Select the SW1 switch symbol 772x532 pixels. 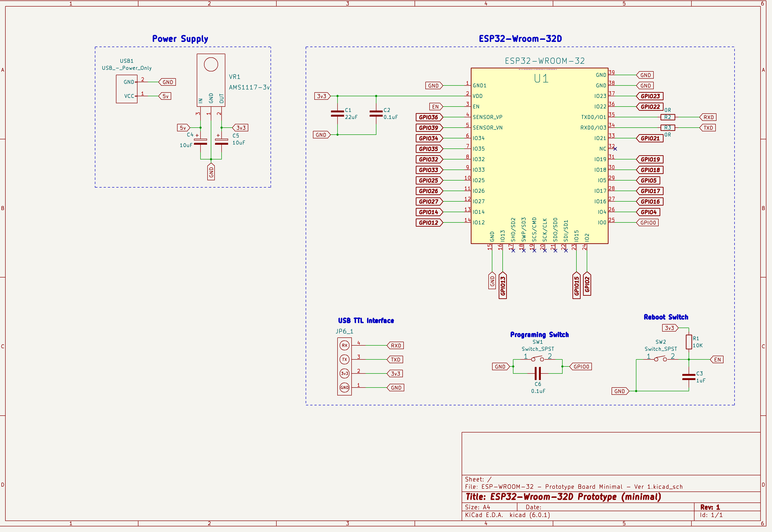click(x=538, y=359)
